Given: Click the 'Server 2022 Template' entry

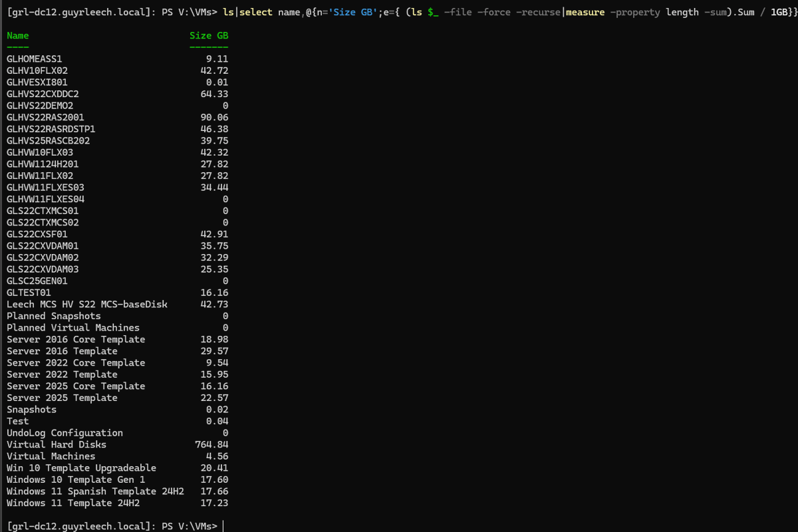Looking at the screenshot, I should click(x=62, y=374).
